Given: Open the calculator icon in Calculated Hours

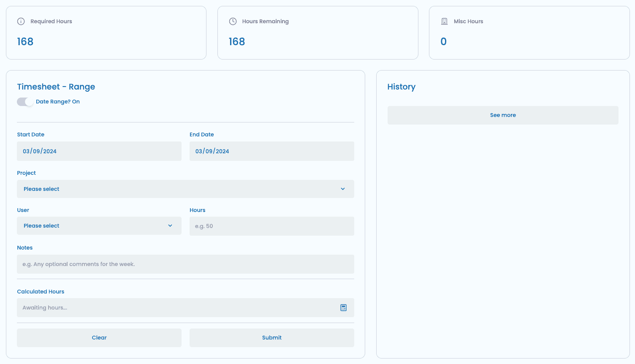Looking at the screenshot, I should point(343,307).
